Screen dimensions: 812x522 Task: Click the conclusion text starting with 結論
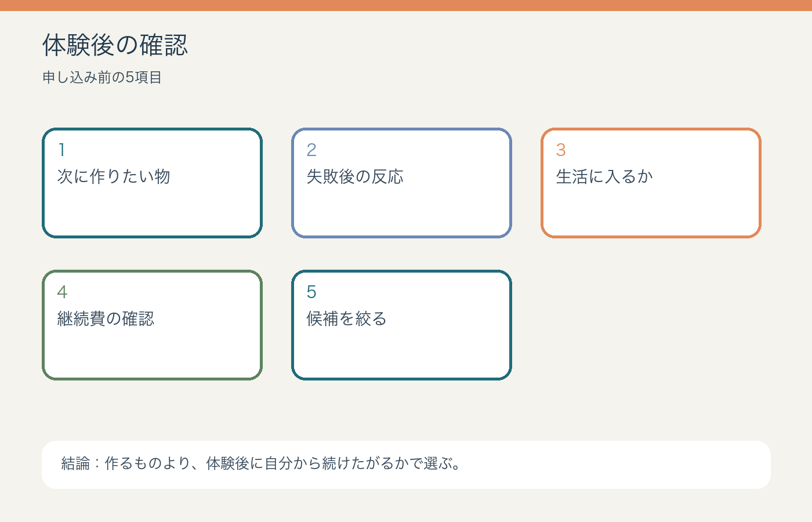261,463
